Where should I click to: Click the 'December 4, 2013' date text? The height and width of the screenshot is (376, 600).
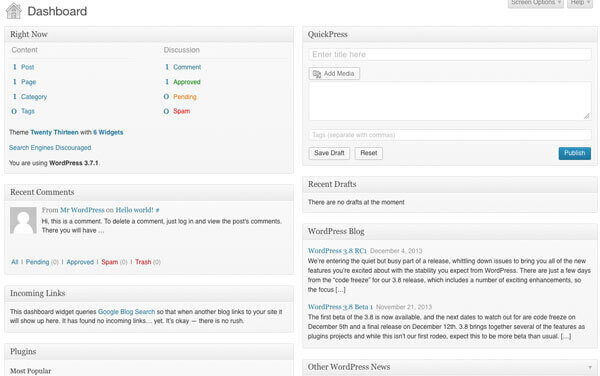[396, 251]
